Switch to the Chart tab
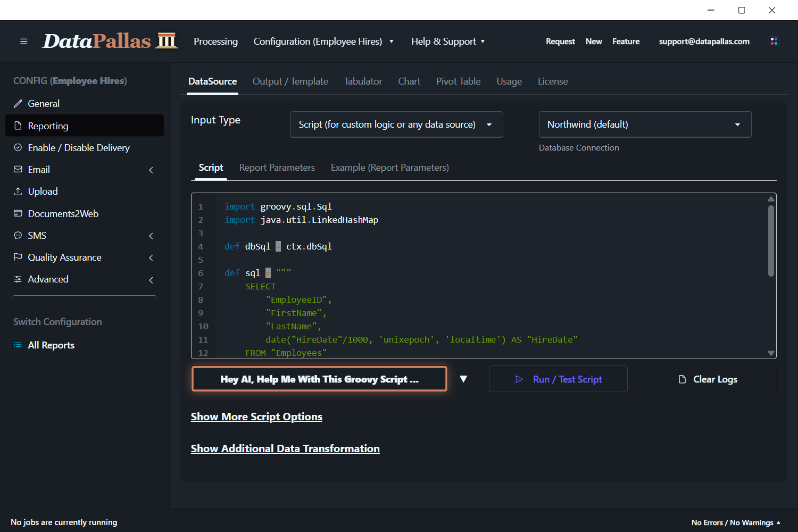 (409, 81)
